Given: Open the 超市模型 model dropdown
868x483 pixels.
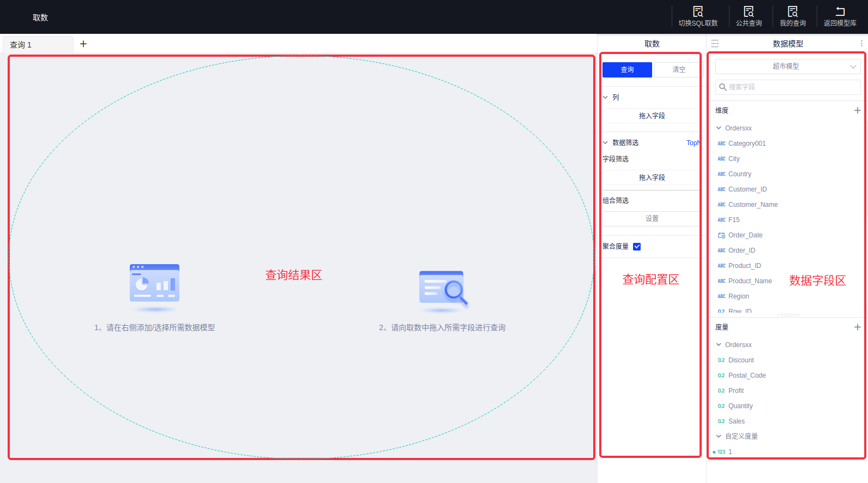Looking at the screenshot, I should (787, 67).
